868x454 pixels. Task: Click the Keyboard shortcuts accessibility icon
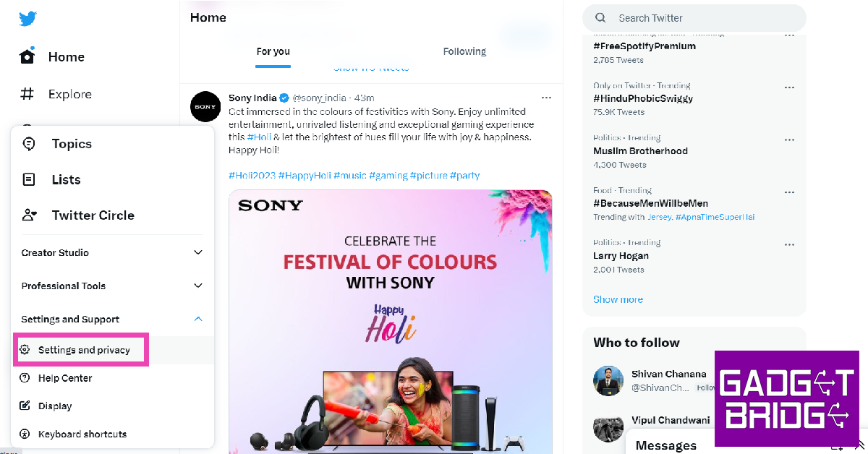(25, 434)
